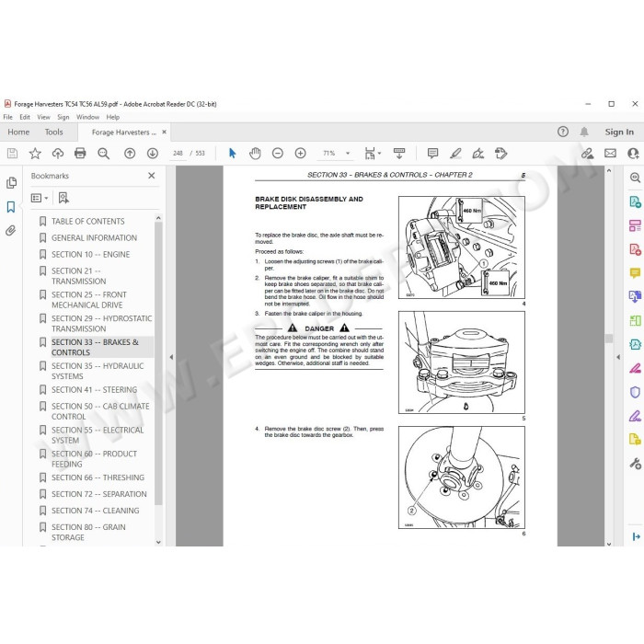This screenshot has width=644, height=644.
Task: Click the scrolling mode keyboard icon
Action: coord(399,154)
